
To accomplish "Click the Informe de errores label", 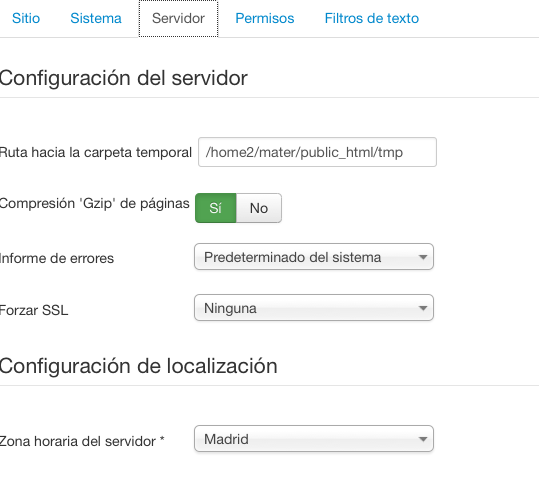I will [x=57, y=258].
